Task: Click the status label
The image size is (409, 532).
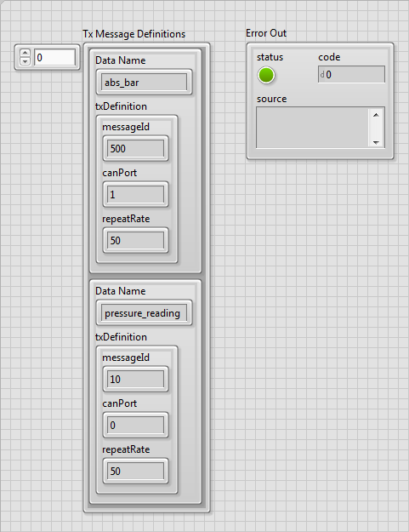Action: (x=270, y=57)
